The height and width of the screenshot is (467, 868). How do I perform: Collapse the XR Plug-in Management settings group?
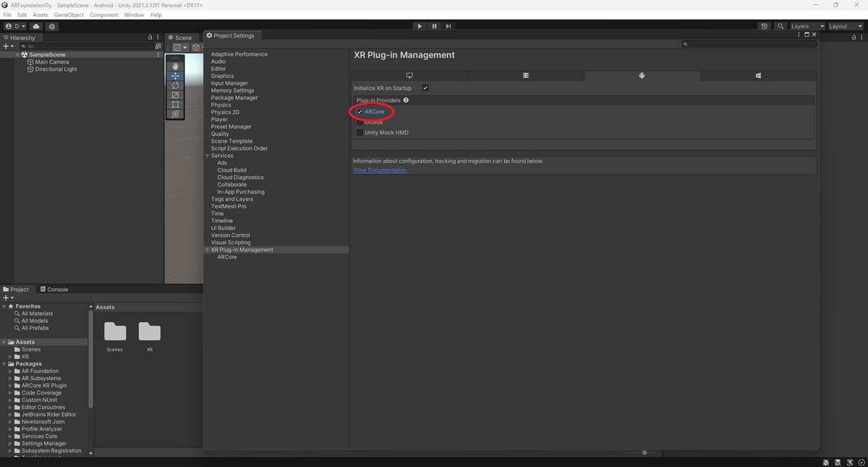pos(208,250)
